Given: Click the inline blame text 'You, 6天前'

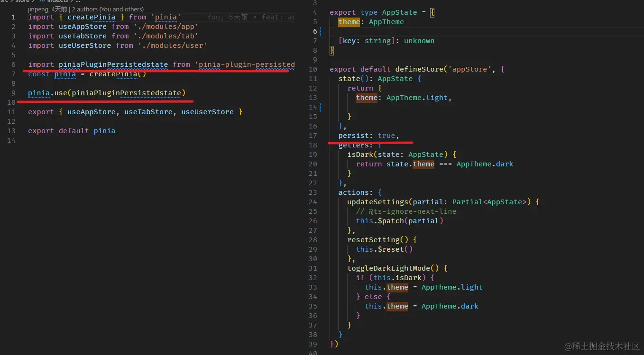Looking at the screenshot, I should pos(228,17).
